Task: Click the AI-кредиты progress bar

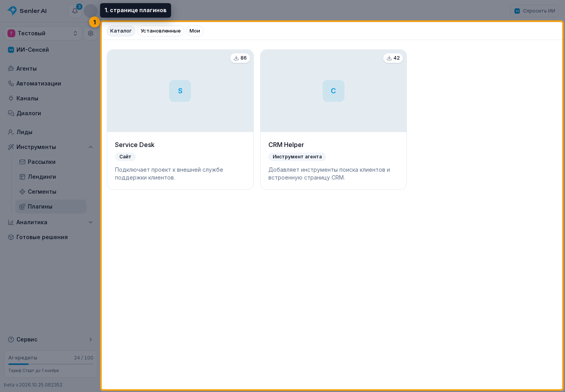Action: 51,364
